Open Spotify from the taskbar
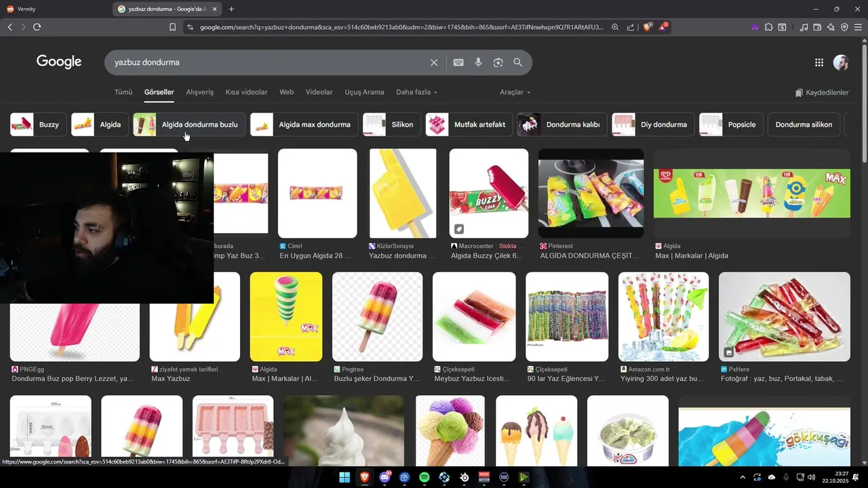The image size is (868, 488). 425,477
